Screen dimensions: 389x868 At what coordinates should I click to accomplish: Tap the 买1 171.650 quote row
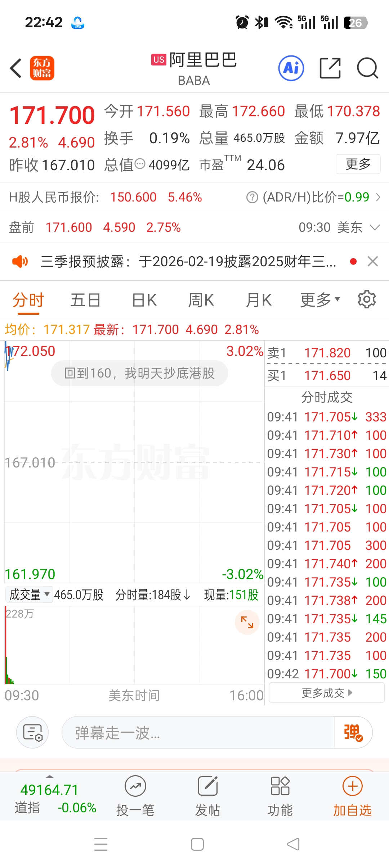(327, 375)
